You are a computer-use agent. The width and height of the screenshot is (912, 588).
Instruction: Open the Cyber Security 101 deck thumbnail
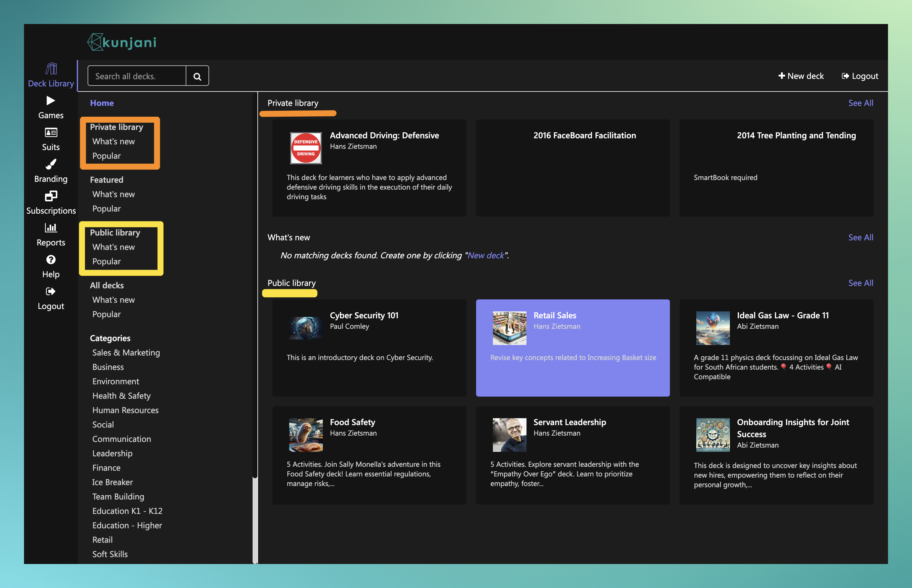click(306, 328)
